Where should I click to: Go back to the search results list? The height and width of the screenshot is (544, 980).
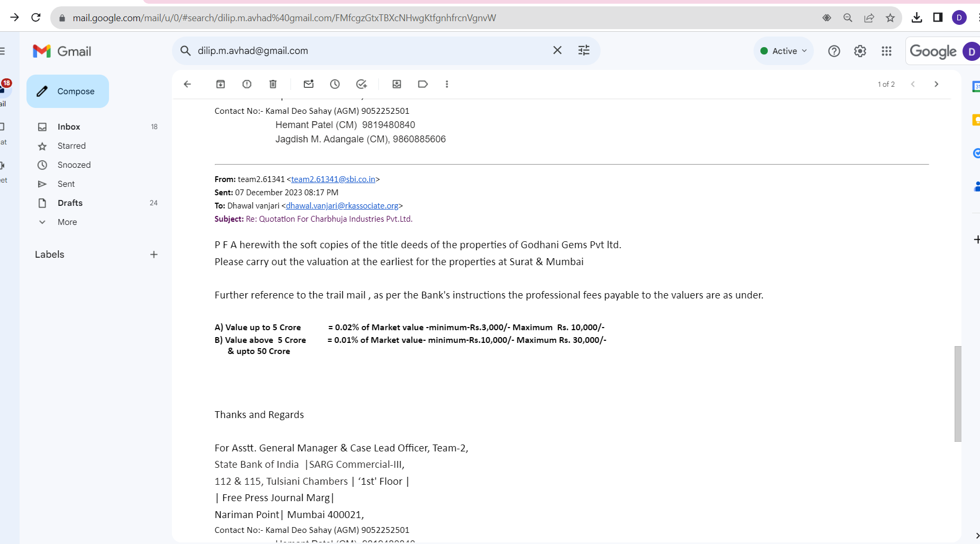[x=187, y=84]
